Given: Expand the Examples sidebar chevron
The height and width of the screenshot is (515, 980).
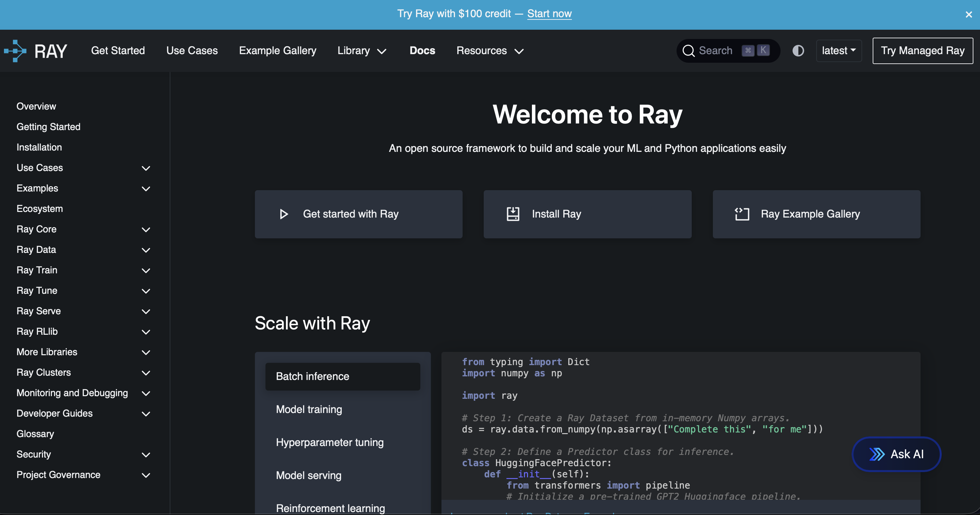Looking at the screenshot, I should [x=146, y=189].
